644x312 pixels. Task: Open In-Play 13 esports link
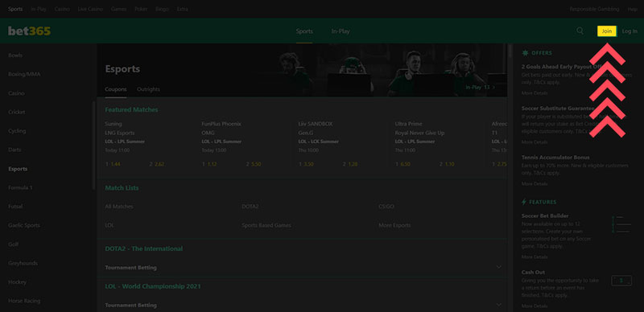click(480, 87)
